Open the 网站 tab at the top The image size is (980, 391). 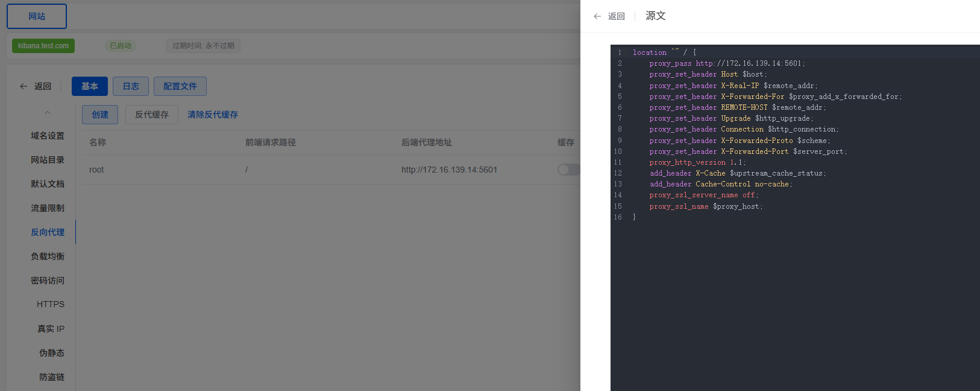[x=37, y=16]
